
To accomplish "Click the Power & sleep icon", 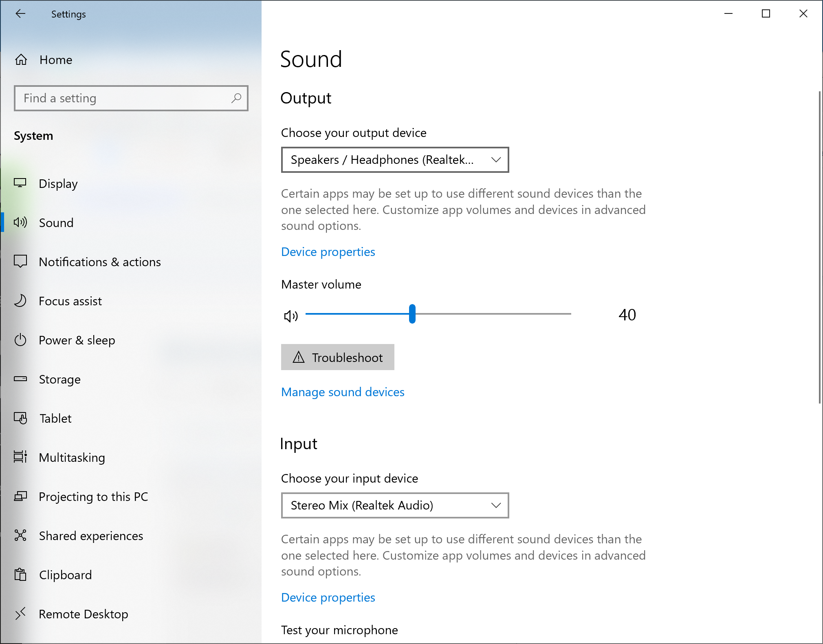I will point(20,340).
